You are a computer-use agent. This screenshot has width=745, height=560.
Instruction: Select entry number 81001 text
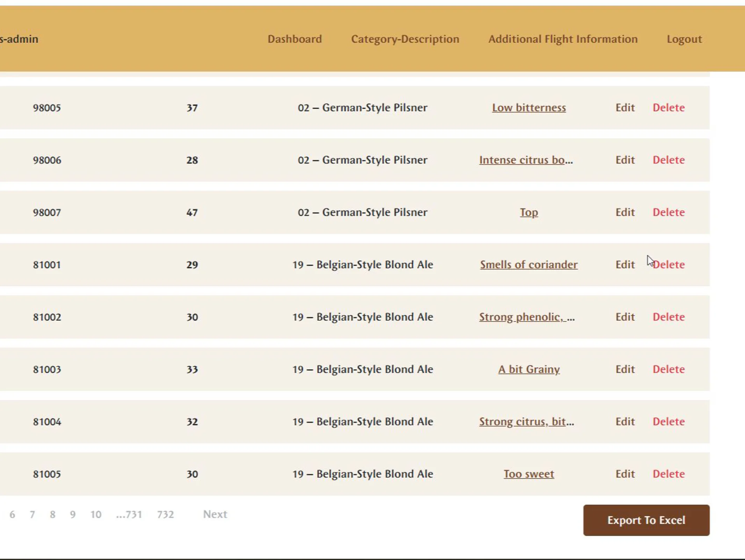(x=47, y=265)
